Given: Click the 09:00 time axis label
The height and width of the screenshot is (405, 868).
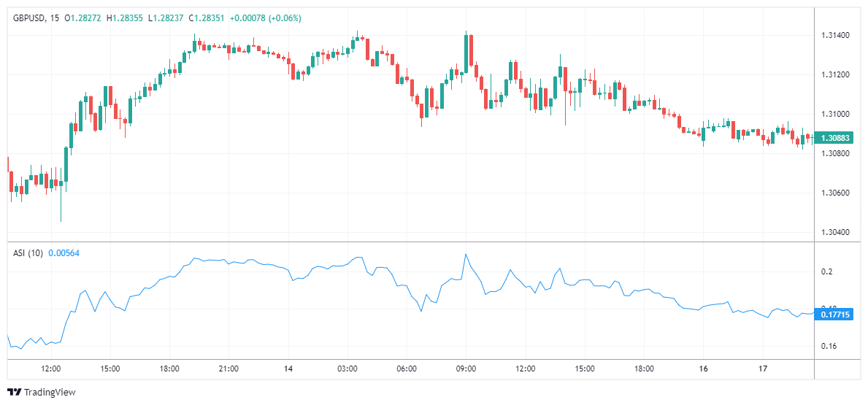Looking at the screenshot, I should click(x=466, y=369).
